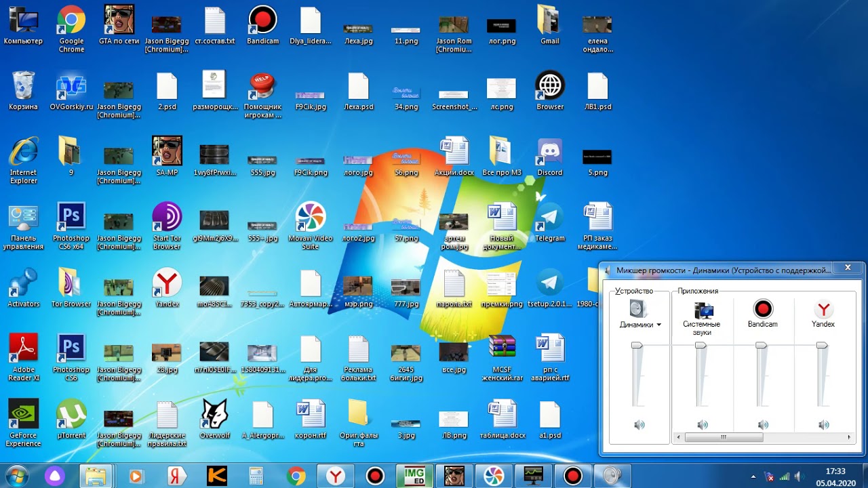Click the mixer scroll left arrow
Image resolution: width=868 pixels, height=488 pixels.
tap(678, 438)
